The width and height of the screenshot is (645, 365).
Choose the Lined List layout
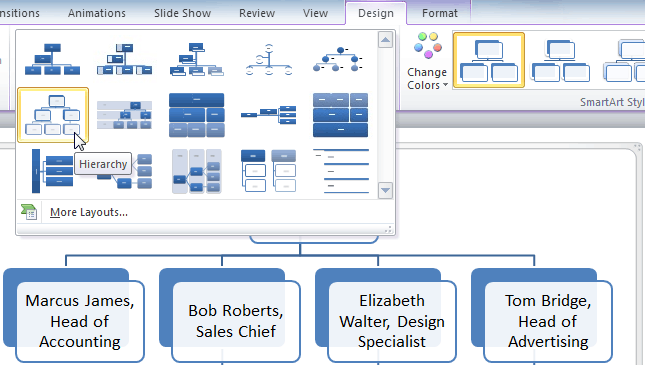pyautogui.click(x=340, y=171)
